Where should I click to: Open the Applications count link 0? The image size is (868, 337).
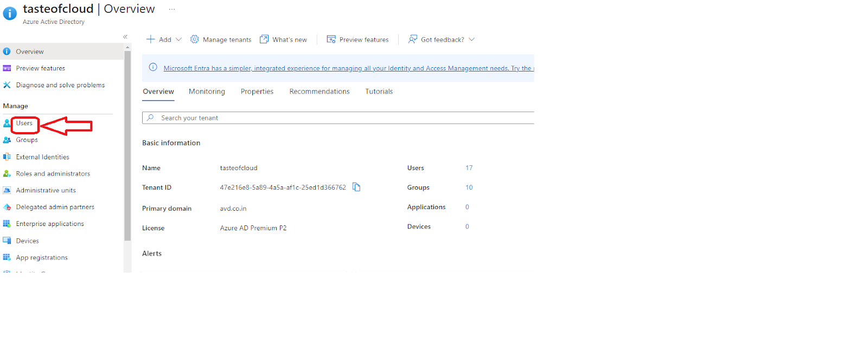click(x=467, y=207)
